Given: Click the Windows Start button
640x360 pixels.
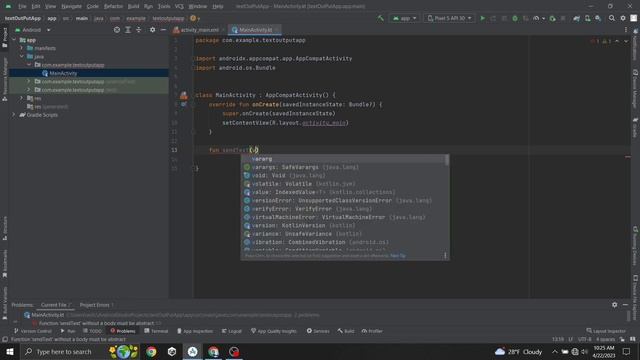Looking at the screenshot, I should click(x=9, y=351).
